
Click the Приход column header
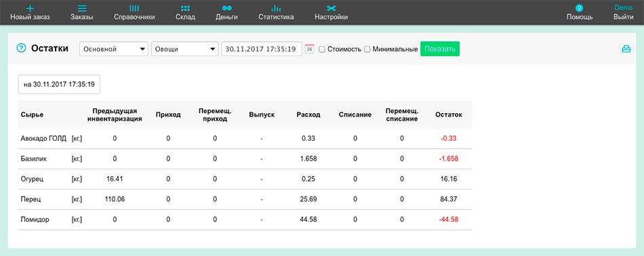pos(168,115)
